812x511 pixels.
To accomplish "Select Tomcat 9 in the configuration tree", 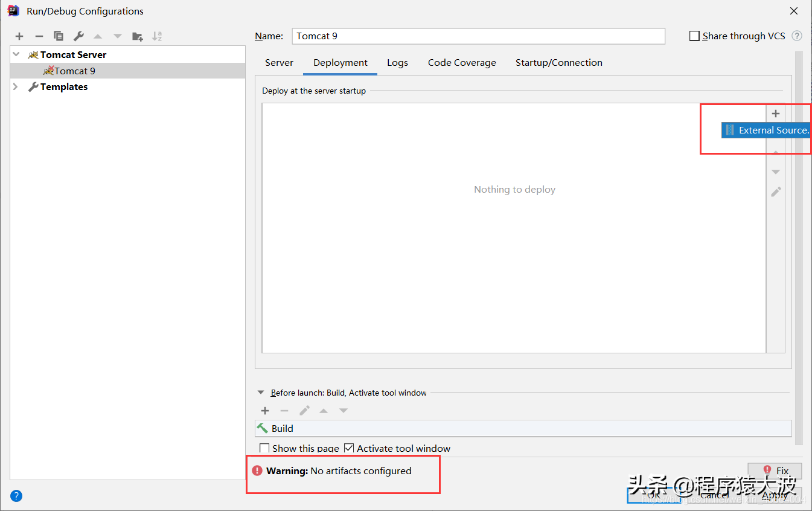I will point(127,71).
